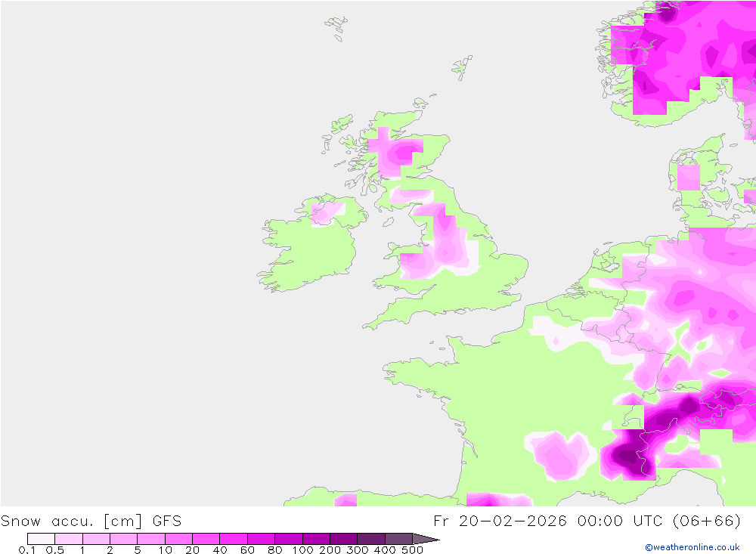Click the 20–40 cm legend color swatch
This screenshot has height=554, width=756.
point(206,539)
